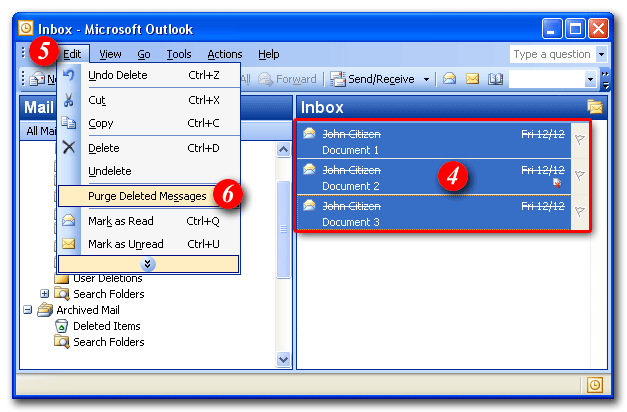Screen dimensions: 627x412
Task: Expand the Search Folders tree node
Action: click(x=45, y=294)
